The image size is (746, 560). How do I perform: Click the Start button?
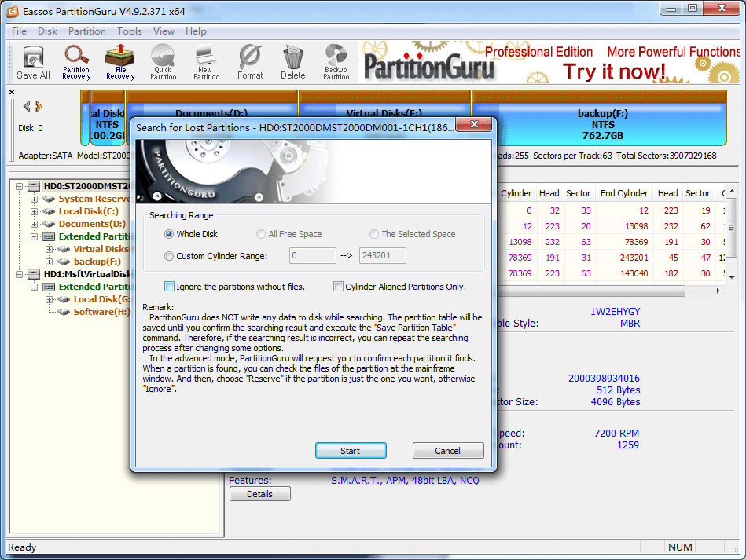point(351,450)
